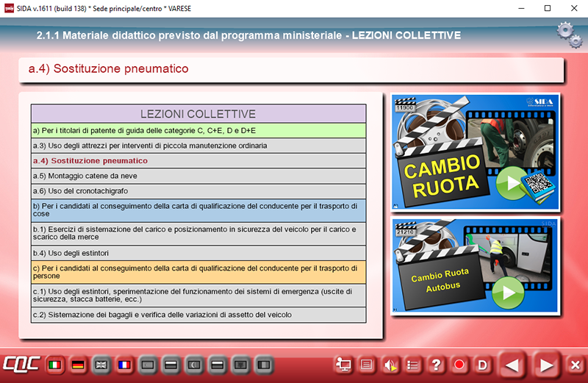Open the list index button

(x=414, y=365)
